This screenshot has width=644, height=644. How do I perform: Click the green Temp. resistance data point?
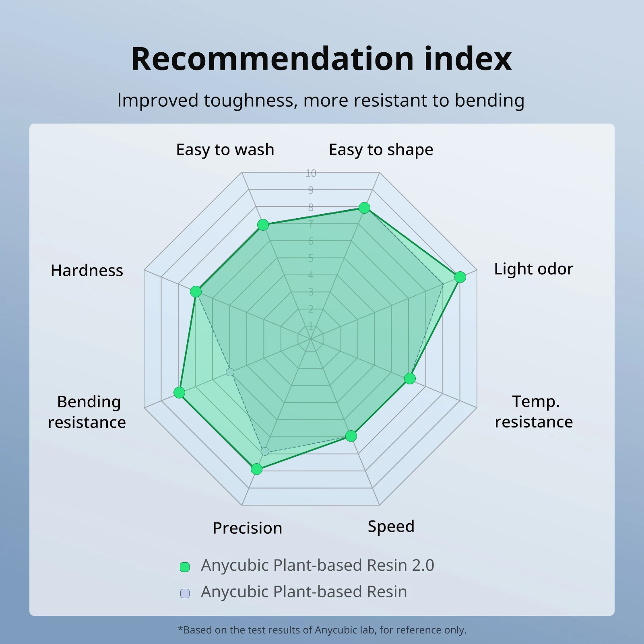point(410,378)
